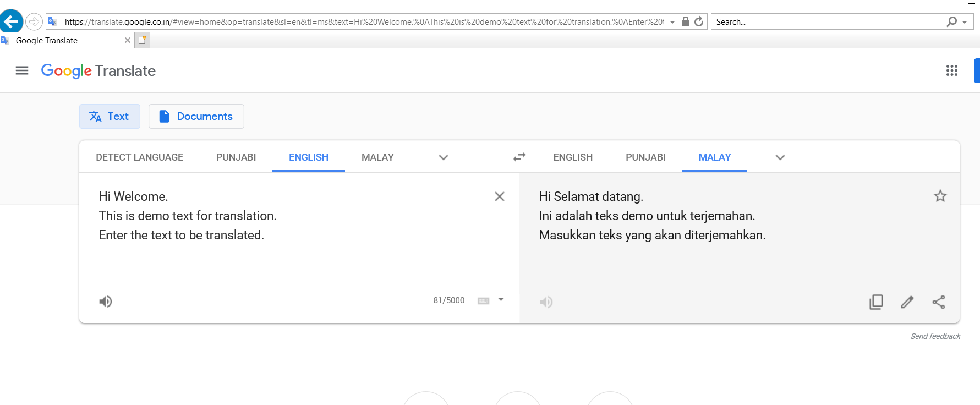Toggle the virtual keyboard input tool
980x405 pixels.
click(483, 300)
